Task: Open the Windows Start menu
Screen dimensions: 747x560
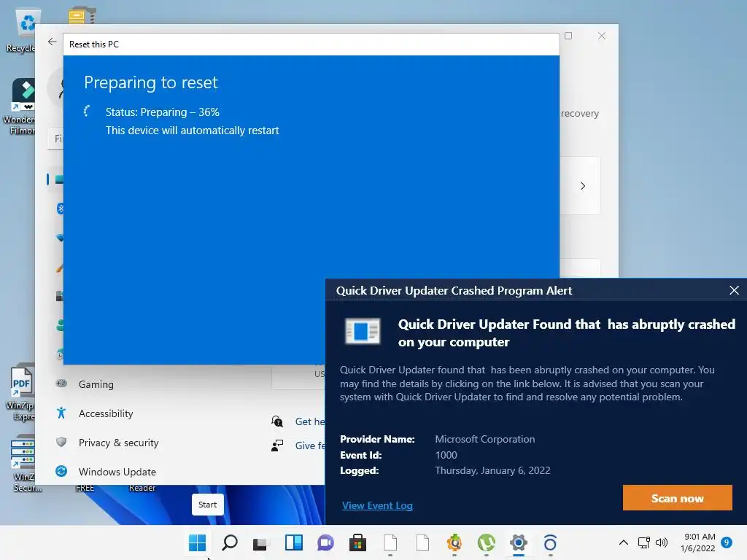Action: (197, 542)
